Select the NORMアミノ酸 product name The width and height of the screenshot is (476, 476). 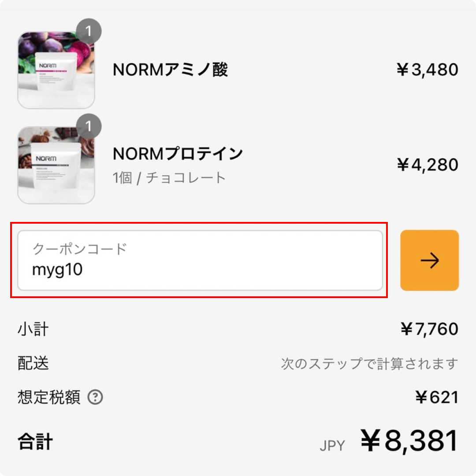[x=170, y=70]
